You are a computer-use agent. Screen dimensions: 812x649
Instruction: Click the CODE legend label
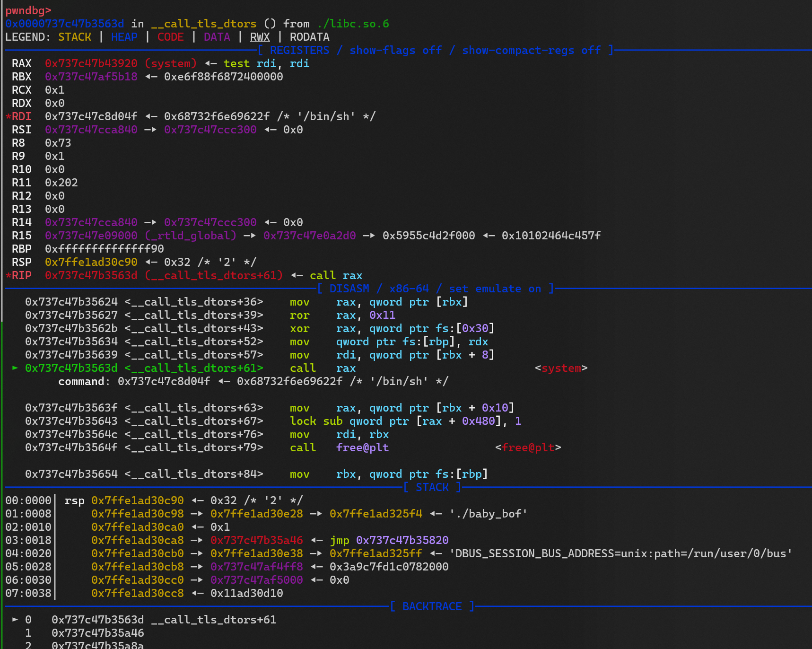click(x=170, y=37)
